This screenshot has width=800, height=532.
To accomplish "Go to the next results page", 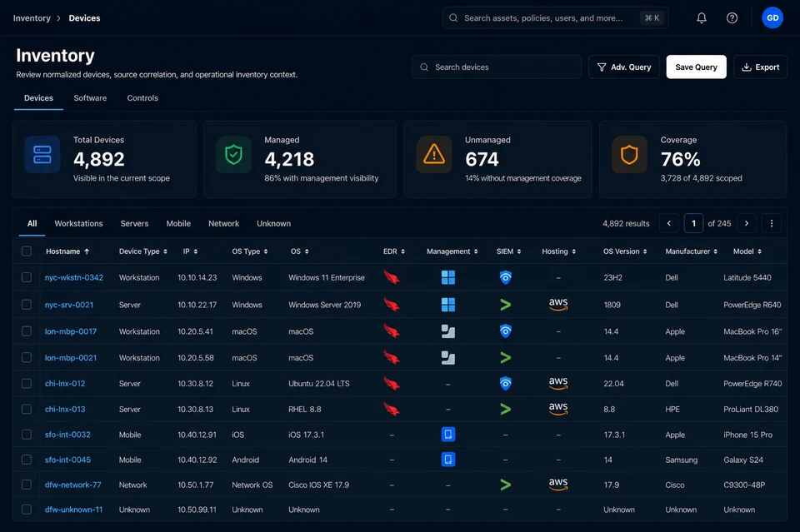I will point(747,223).
